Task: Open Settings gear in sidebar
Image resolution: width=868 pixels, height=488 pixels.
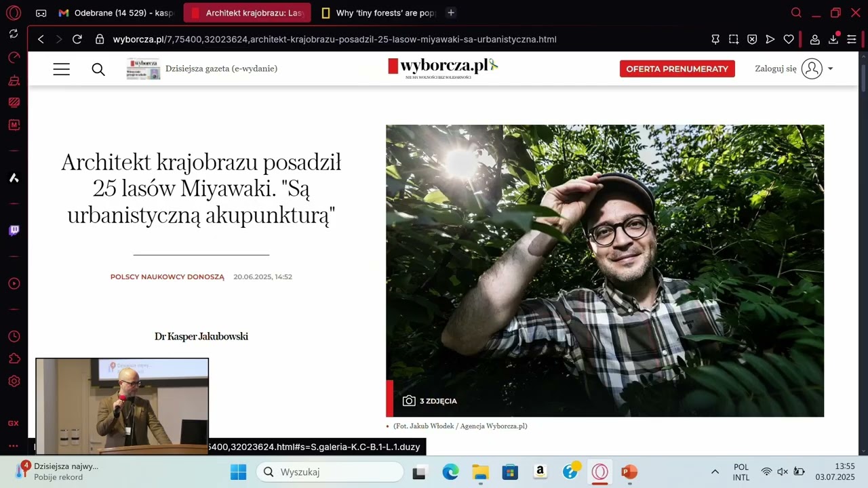Action: pos(14,381)
